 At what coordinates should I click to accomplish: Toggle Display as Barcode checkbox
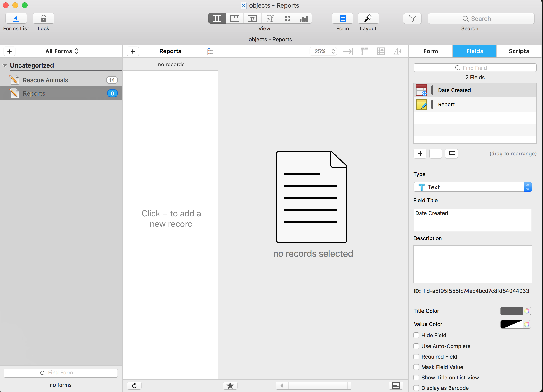416,388
